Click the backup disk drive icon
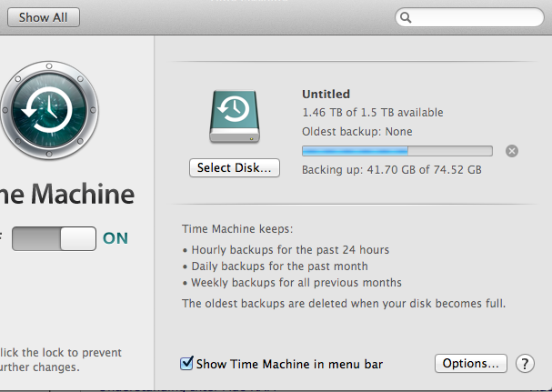 (x=235, y=117)
